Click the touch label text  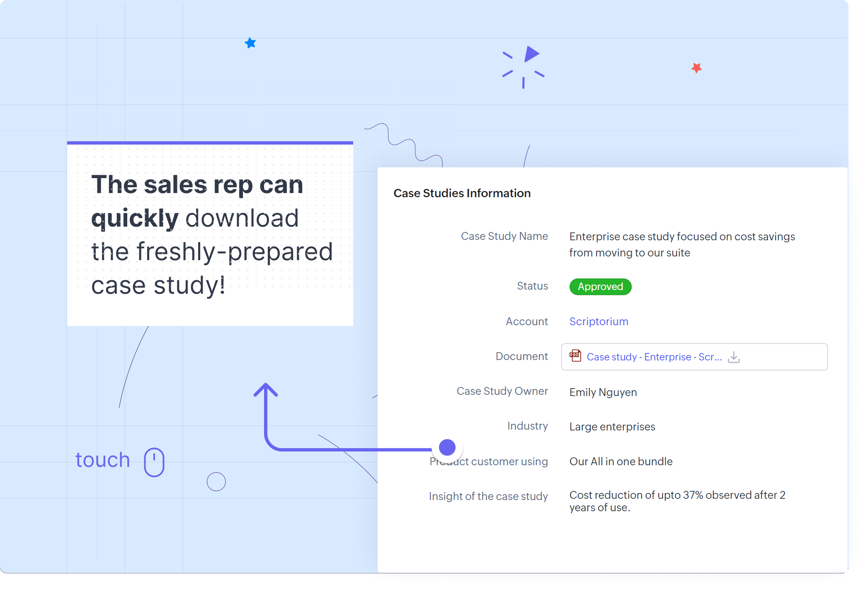pos(103,460)
